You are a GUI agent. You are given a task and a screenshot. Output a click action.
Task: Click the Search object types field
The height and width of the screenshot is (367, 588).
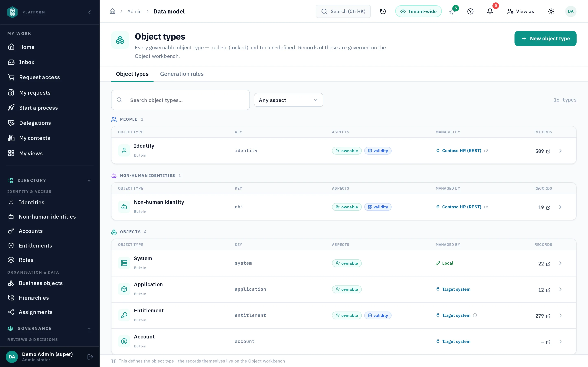(x=180, y=100)
